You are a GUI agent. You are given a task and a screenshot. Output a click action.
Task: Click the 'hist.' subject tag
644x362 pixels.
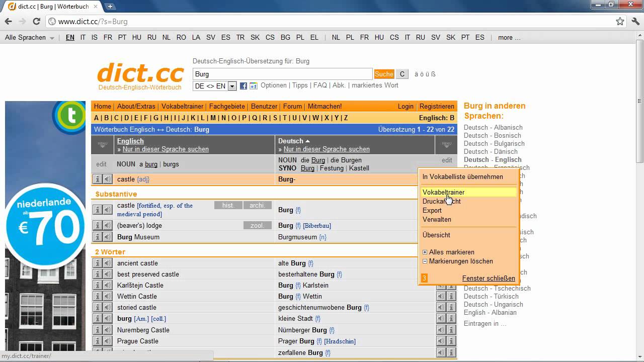pos(228,205)
